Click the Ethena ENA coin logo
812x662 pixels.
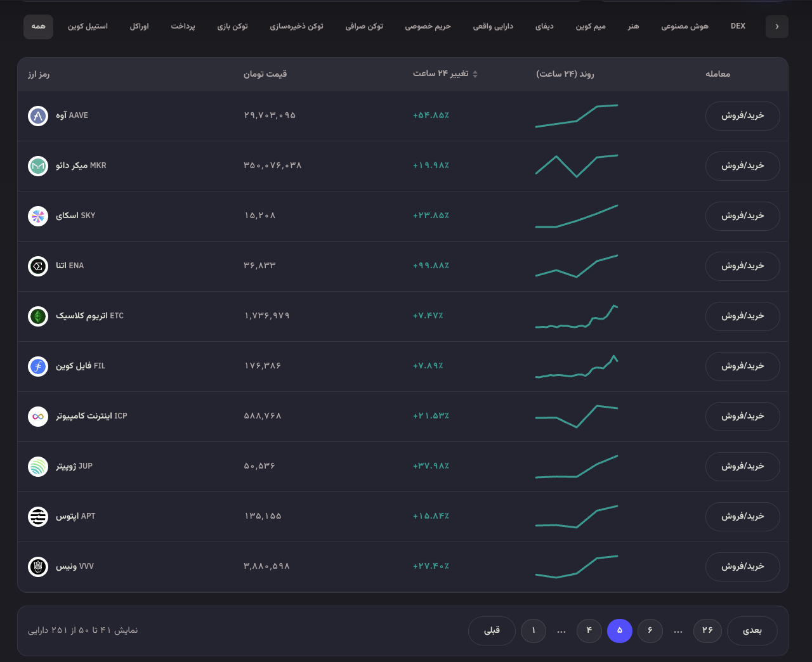(x=38, y=266)
